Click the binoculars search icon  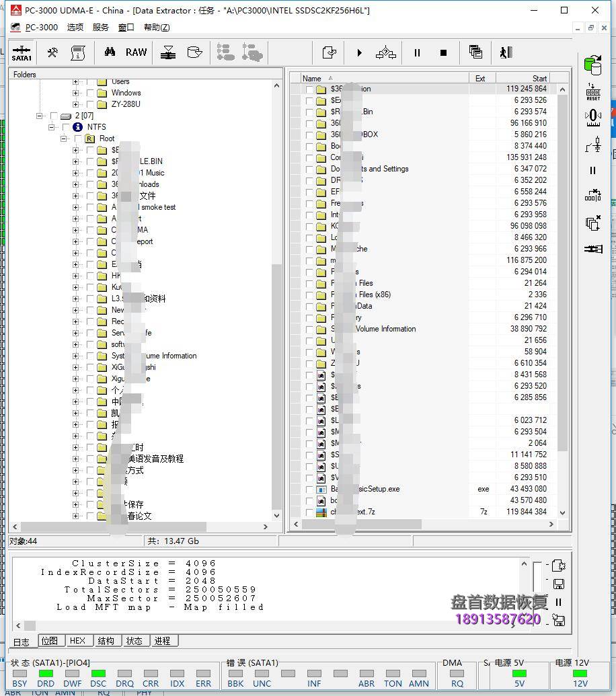[110, 52]
